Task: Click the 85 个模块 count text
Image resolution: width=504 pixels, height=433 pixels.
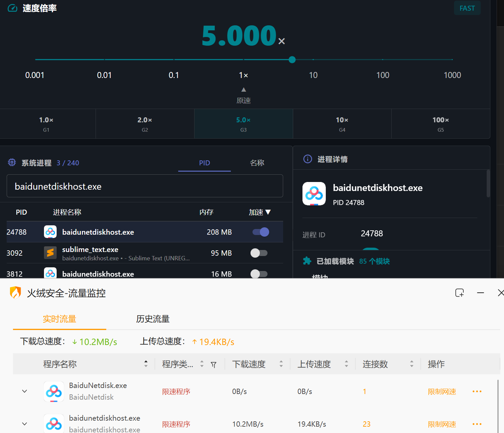Action: pos(374,261)
